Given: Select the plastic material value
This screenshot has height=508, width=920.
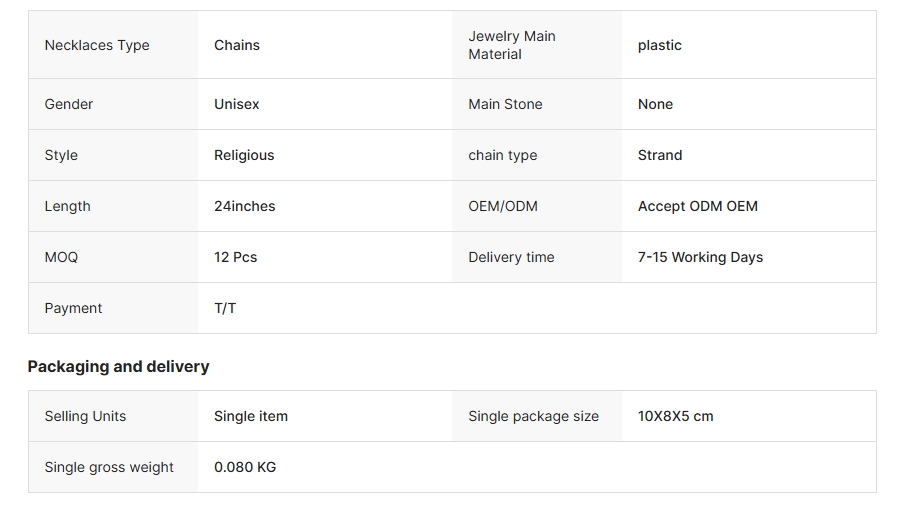Looking at the screenshot, I should (659, 45).
